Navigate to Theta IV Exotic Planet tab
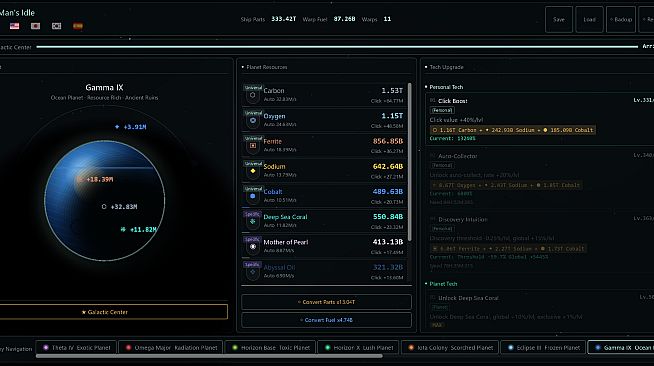 [x=77, y=347]
